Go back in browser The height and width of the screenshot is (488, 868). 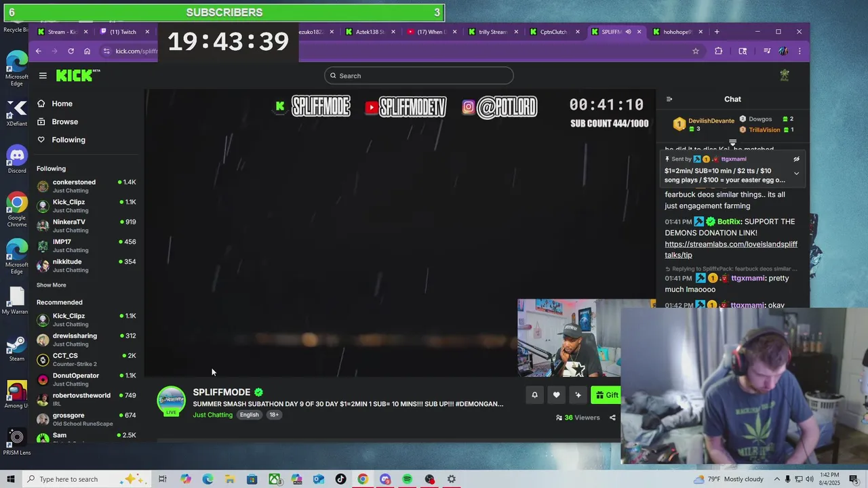point(38,51)
